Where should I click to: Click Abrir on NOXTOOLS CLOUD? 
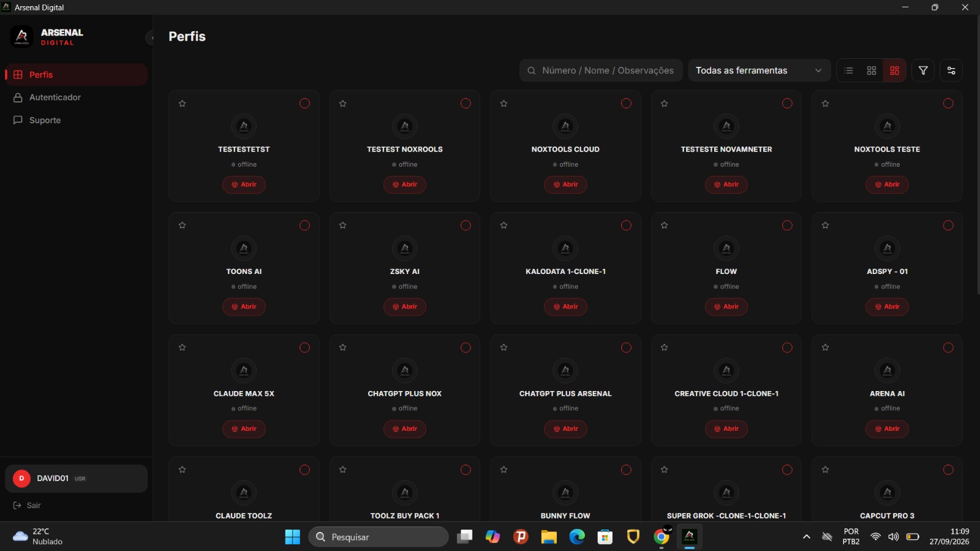pos(565,184)
